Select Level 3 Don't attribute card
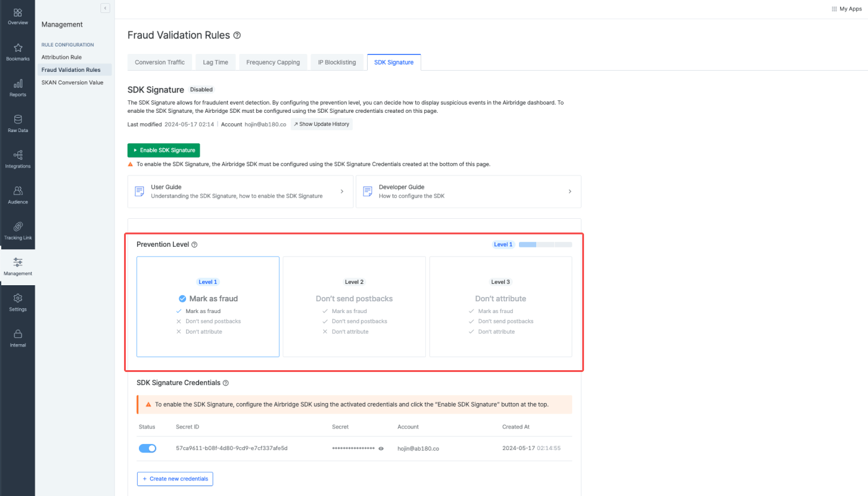The width and height of the screenshot is (868, 496). point(500,307)
